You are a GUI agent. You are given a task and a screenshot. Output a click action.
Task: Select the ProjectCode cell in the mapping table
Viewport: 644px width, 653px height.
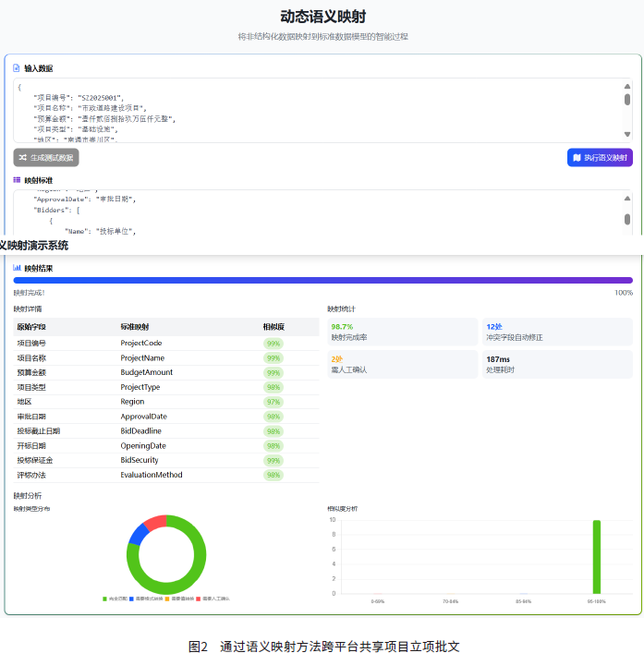tap(141, 344)
